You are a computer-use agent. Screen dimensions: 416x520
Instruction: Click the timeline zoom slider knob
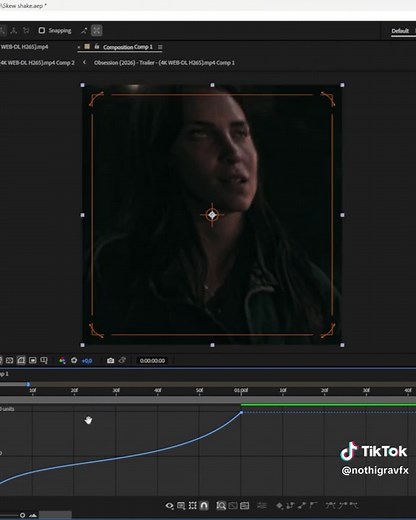tap(22, 515)
